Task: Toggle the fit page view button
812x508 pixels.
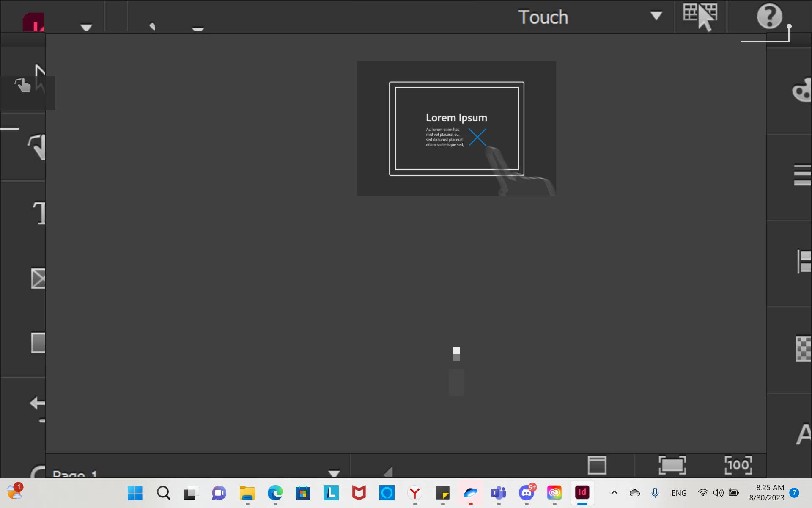Action: click(672, 465)
